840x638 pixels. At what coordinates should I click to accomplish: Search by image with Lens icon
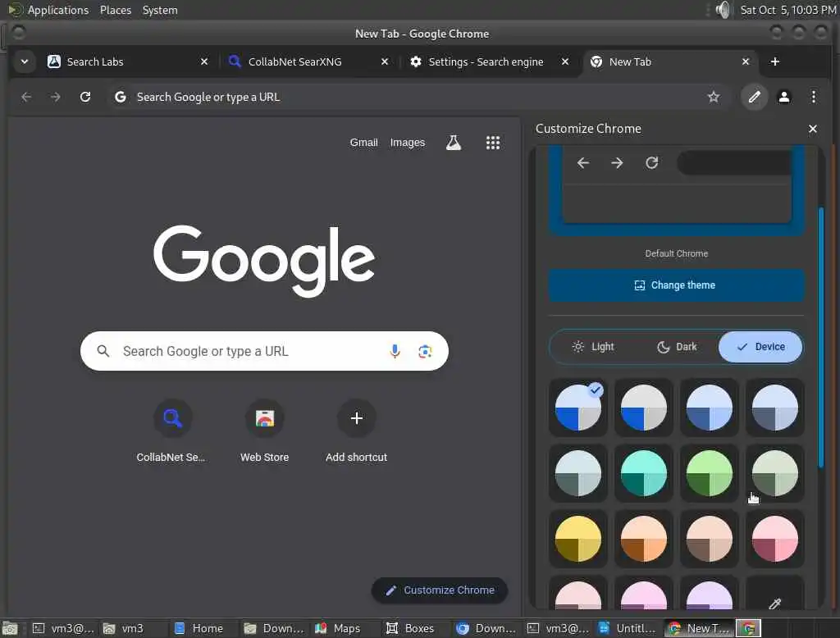[x=425, y=351]
